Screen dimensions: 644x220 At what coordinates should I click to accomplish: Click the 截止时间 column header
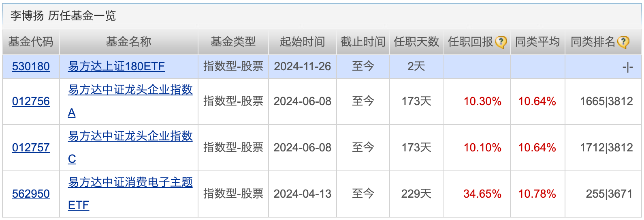tap(363, 42)
